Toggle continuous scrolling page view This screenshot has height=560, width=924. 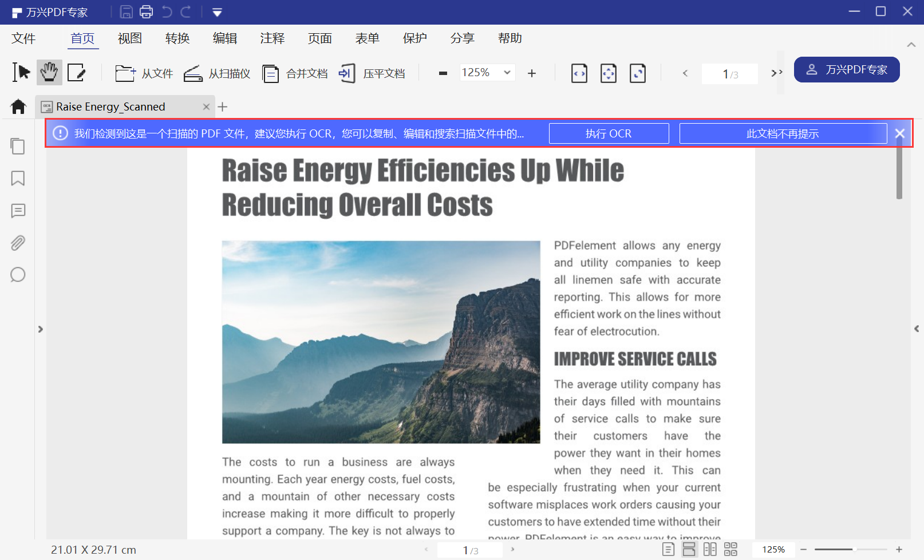[x=689, y=550]
